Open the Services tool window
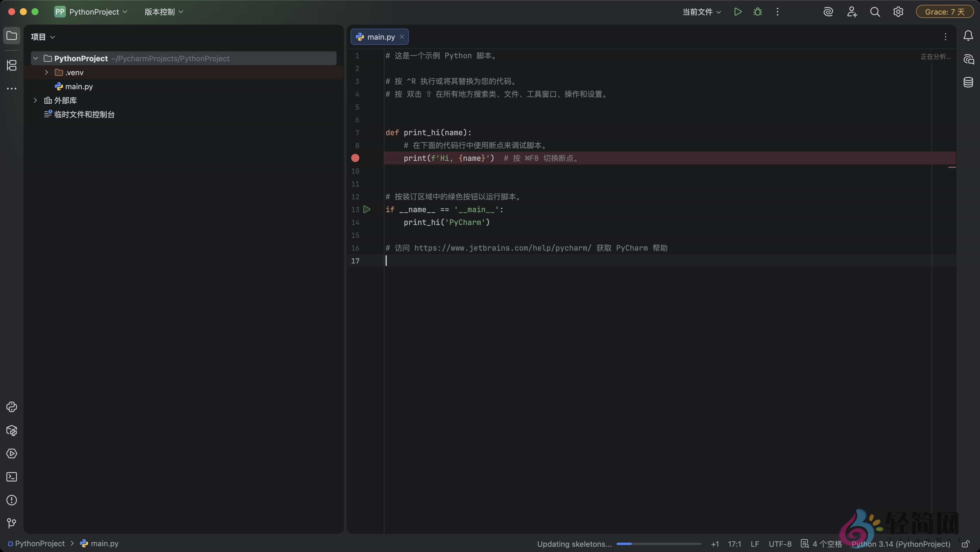The height and width of the screenshot is (552, 980). (11, 453)
